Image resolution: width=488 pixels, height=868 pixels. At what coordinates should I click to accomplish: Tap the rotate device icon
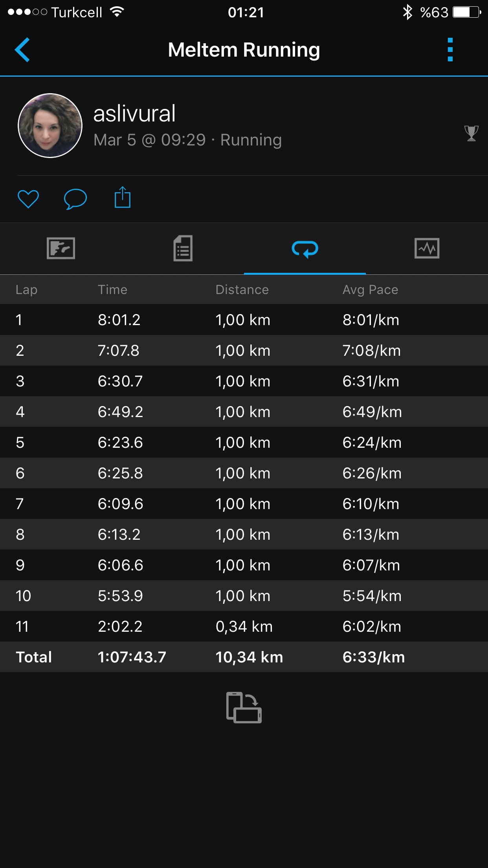tap(244, 707)
